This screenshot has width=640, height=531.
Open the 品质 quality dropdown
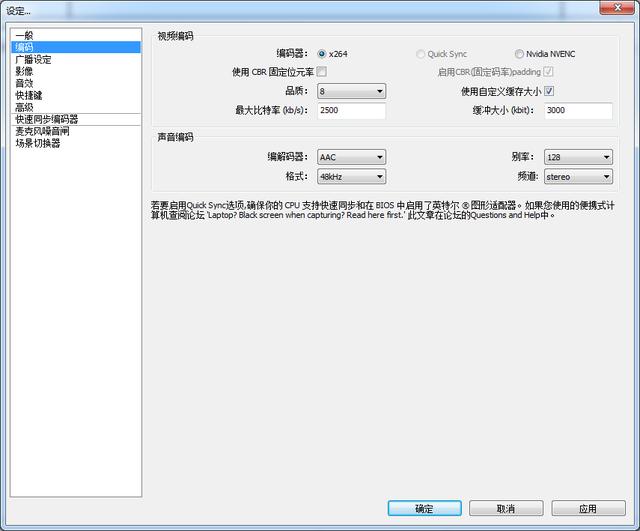351,91
